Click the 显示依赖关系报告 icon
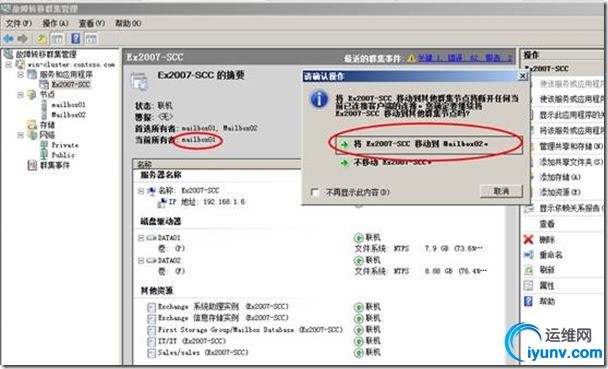This screenshot has width=608, height=369. pyautogui.click(x=529, y=208)
